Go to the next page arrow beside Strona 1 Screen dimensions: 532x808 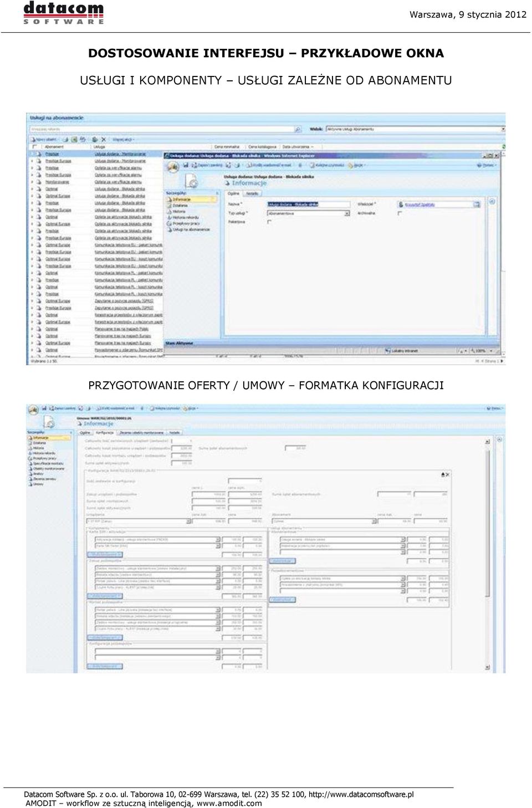click(502, 361)
